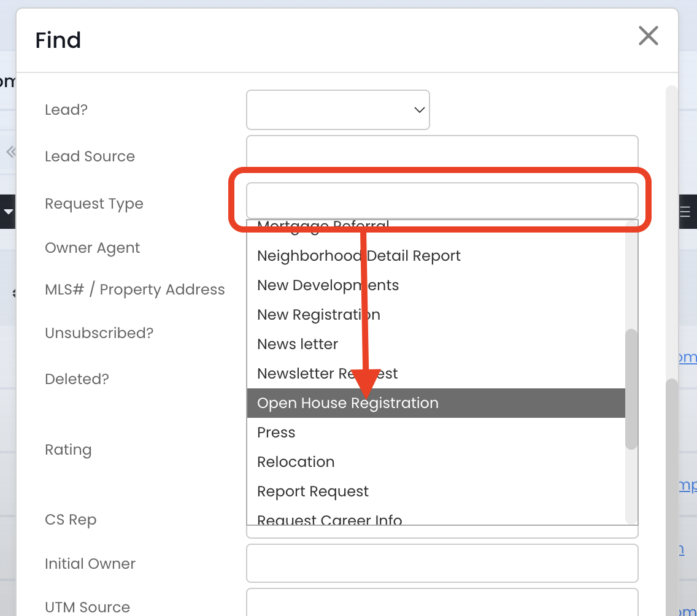Screen dimensions: 697x616
Task: Select Open House Registration
Action: coord(348,403)
